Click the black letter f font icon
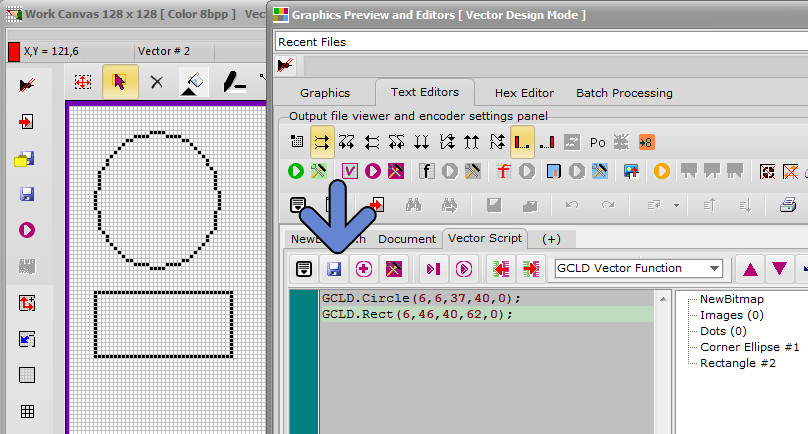This screenshot has width=808, height=434. [x=426, y=171]
